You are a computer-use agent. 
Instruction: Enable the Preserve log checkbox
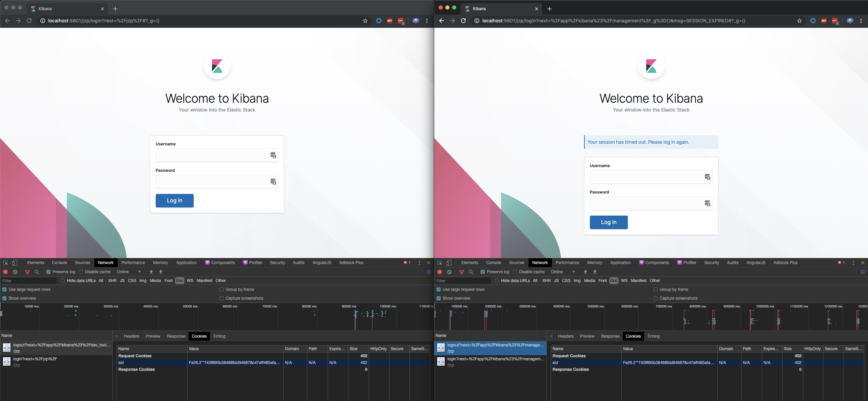pos(49,272)
